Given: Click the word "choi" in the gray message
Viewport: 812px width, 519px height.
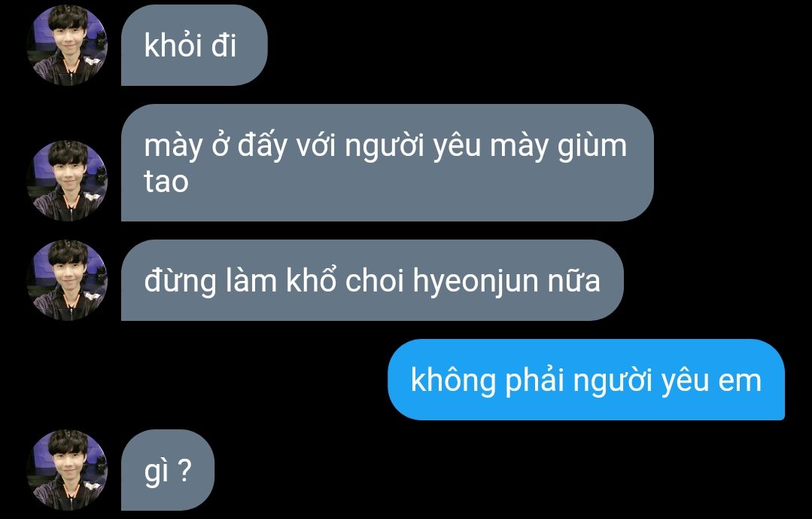Looking at the screenshot, I should (375, 280).
